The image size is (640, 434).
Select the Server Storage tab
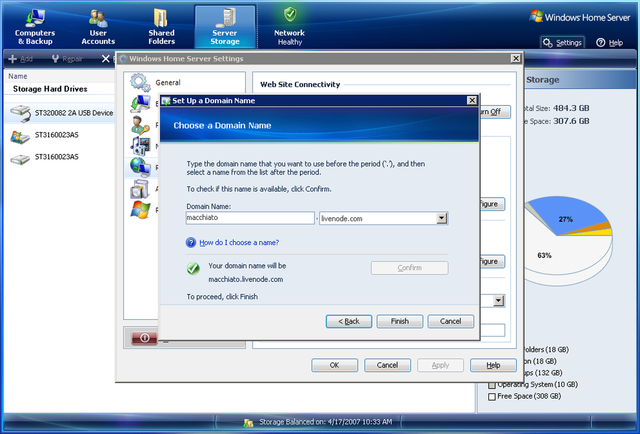coord(225,27)
